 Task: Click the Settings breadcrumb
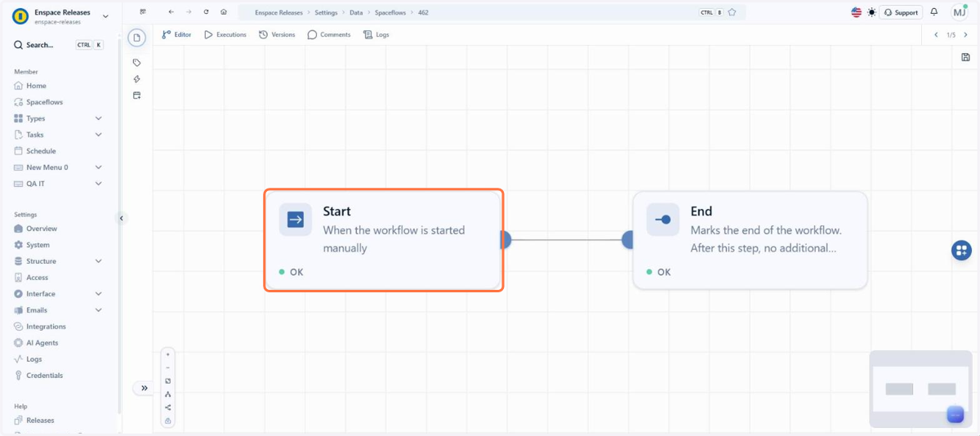326,13
